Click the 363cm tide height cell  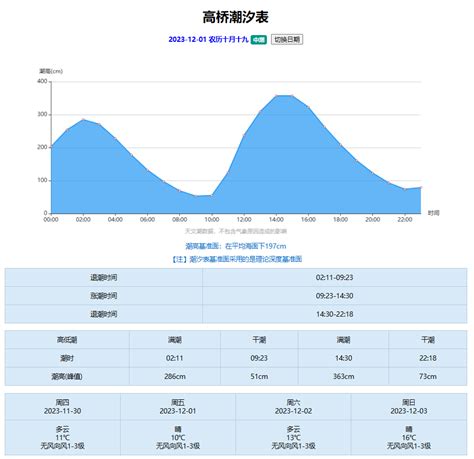coord(343,376)
